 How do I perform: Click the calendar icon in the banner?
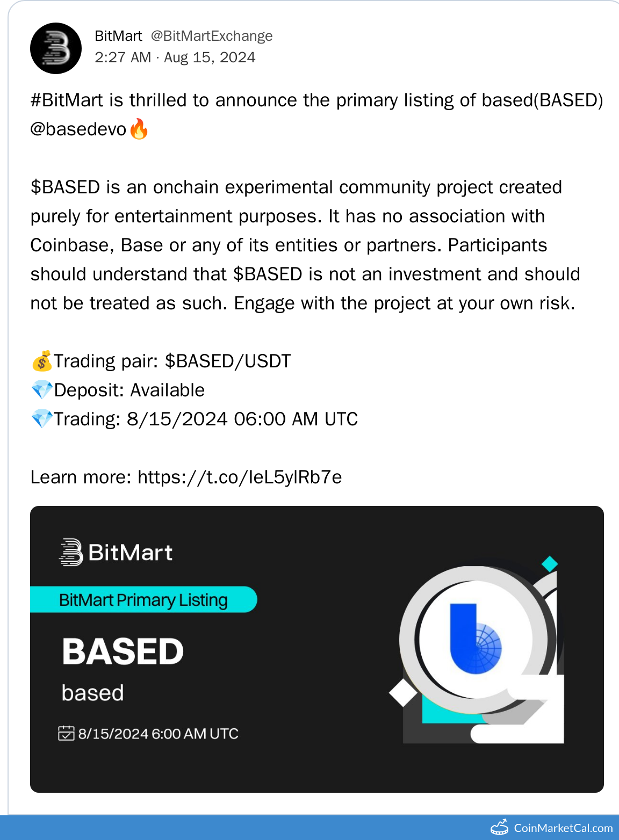(66, 733)
